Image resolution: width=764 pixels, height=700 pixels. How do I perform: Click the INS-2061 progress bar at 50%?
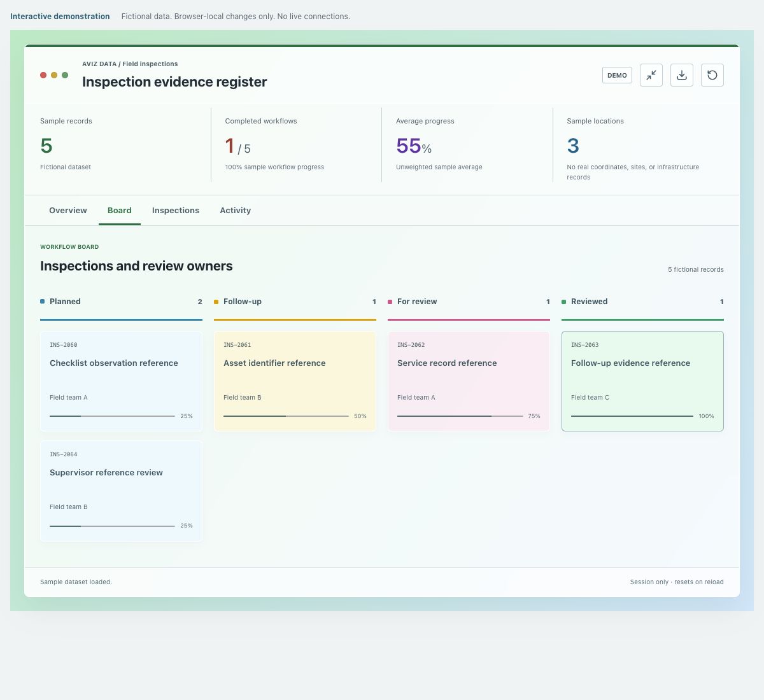[x=286, y=416]
